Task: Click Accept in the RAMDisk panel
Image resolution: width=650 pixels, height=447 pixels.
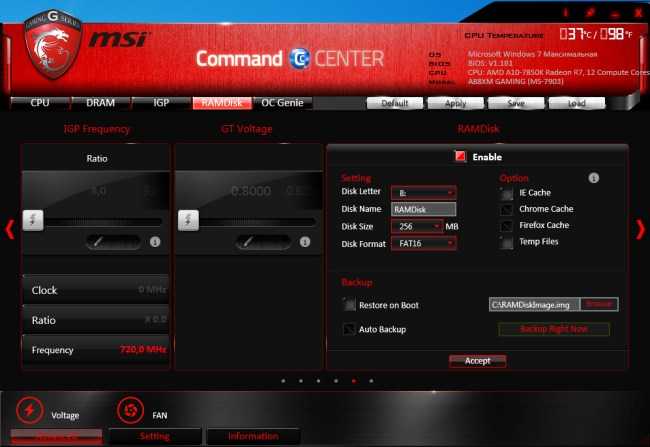Action: [x=478, y=361]
